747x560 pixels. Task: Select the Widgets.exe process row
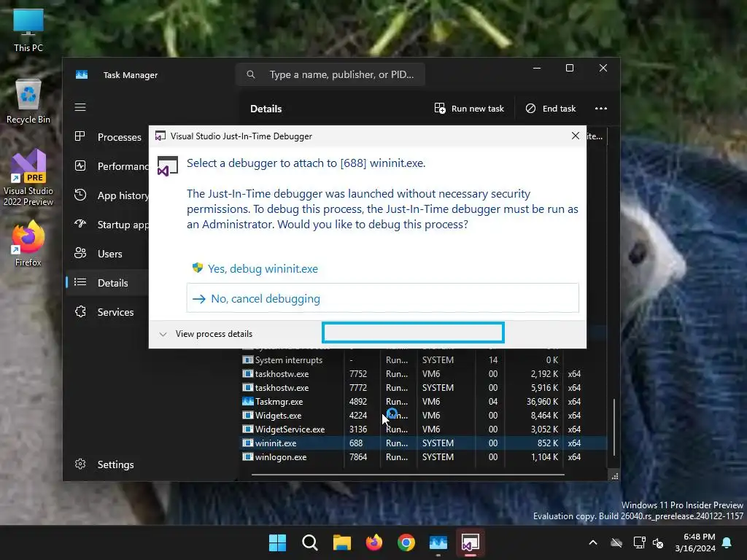[x=424, y=415]
